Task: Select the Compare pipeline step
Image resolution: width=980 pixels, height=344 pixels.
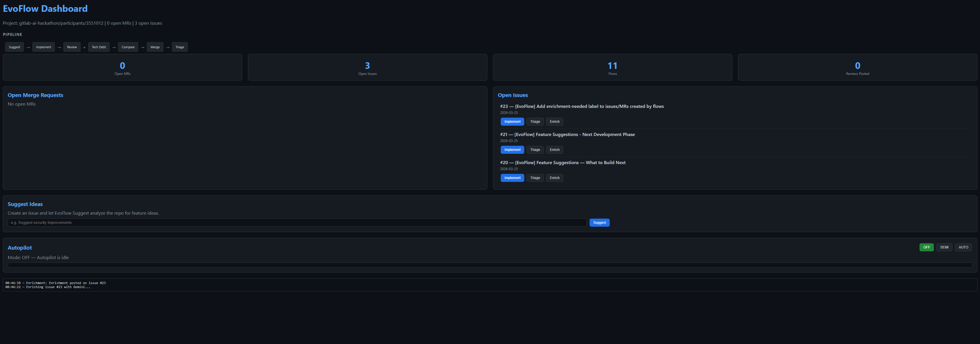Action: pos(128,47)
